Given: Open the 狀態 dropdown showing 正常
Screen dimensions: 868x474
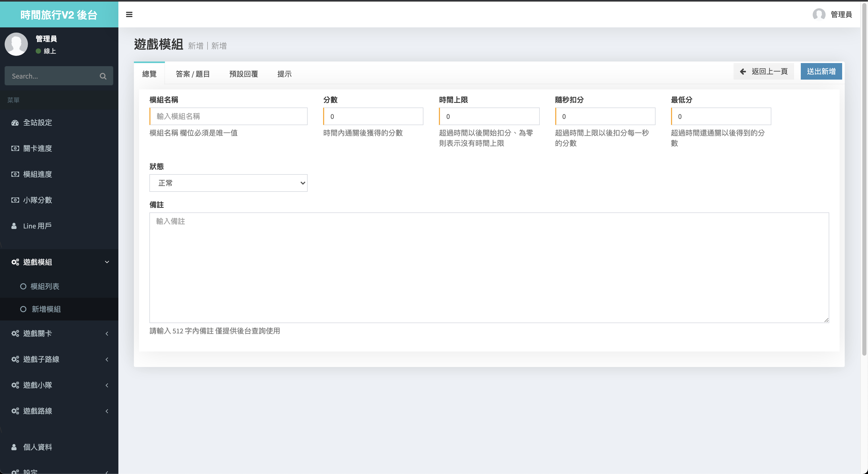Looking at the screenshot, I should click(x=228, y=183).
